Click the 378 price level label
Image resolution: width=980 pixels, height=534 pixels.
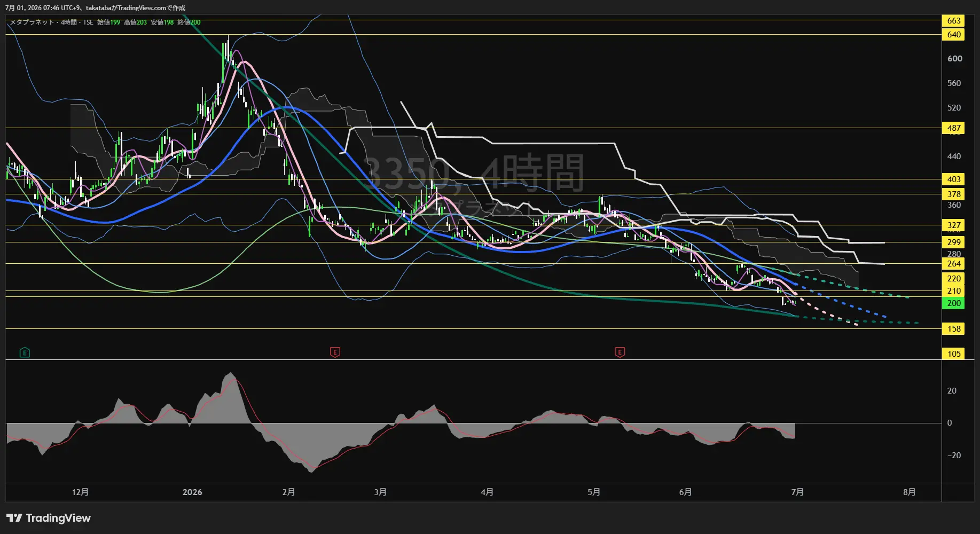[x=954, y=194]
